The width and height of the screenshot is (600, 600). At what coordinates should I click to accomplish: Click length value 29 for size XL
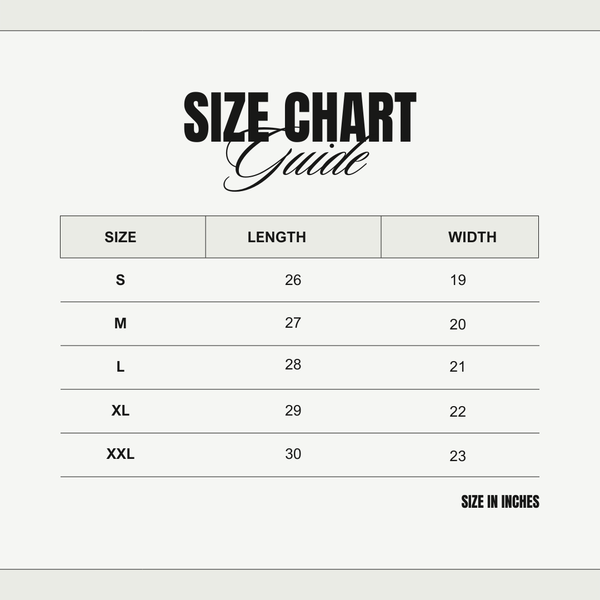click(x=293, y=411)
